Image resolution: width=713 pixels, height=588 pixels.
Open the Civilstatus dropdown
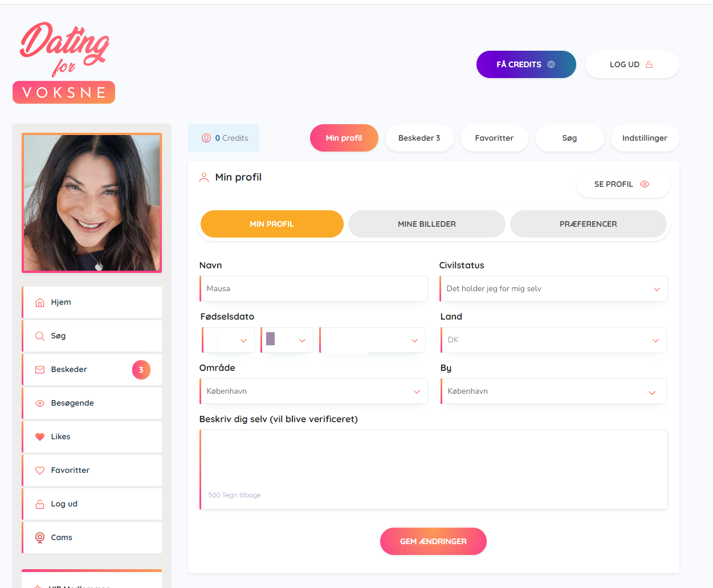[553, 289]
